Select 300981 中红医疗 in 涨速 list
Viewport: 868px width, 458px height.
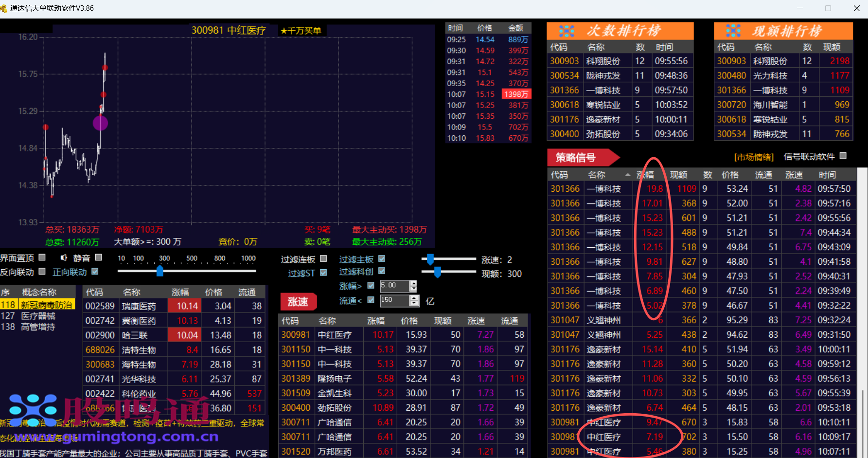pyautogui.click(x=403, y=335)
